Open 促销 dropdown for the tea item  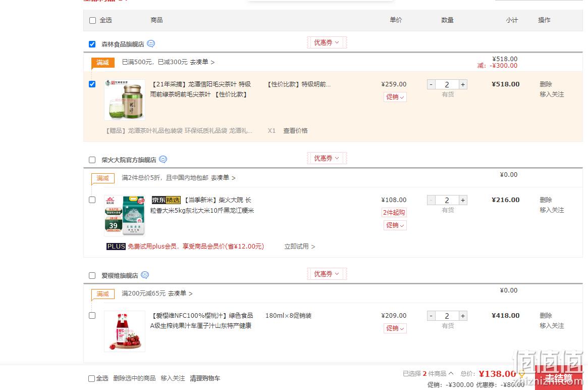click(395, 97)
